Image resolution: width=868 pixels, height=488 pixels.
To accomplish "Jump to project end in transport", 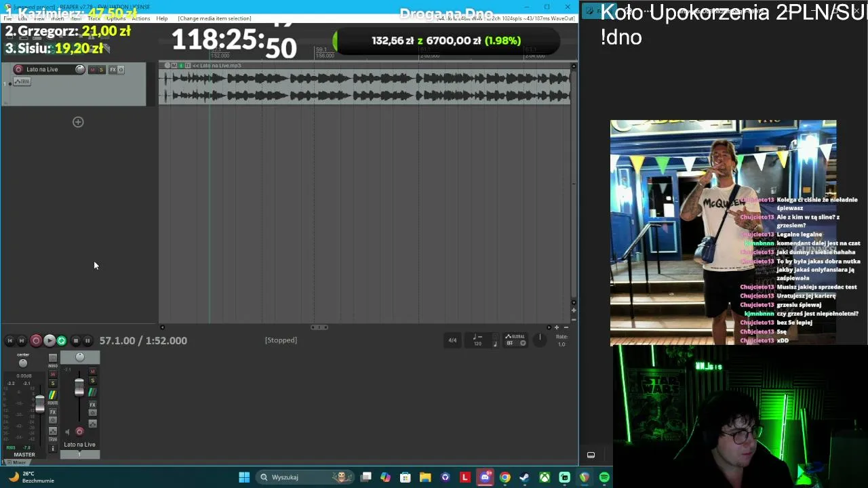I will point(22,340).
